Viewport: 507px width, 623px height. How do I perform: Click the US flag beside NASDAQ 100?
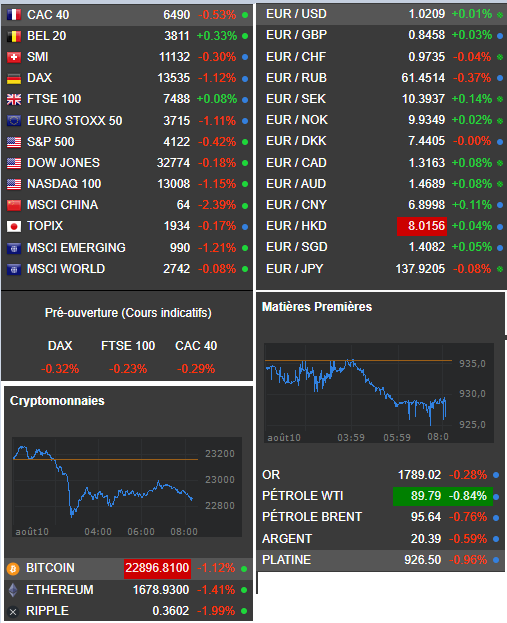14,184
